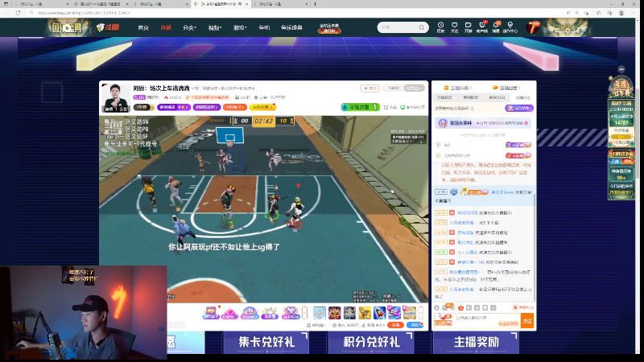Open the orange pill badge below title
The width and height of the screenshot is (644, 362).
click(x=235, y=107)
